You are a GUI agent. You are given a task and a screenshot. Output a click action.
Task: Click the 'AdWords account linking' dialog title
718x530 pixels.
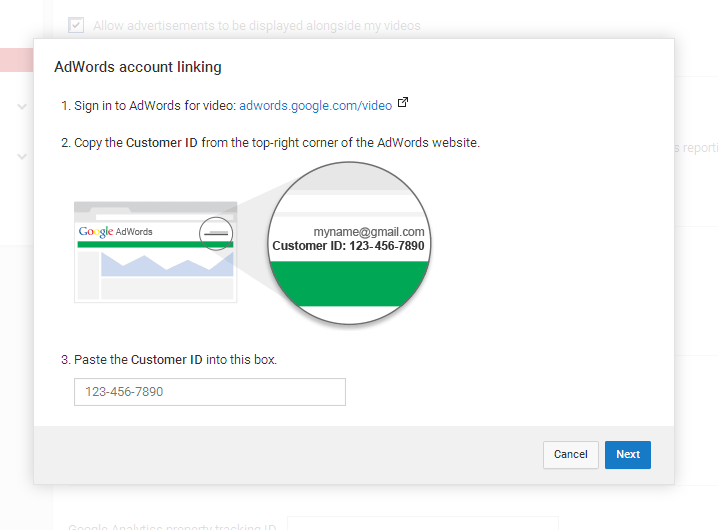coord(138,67)
